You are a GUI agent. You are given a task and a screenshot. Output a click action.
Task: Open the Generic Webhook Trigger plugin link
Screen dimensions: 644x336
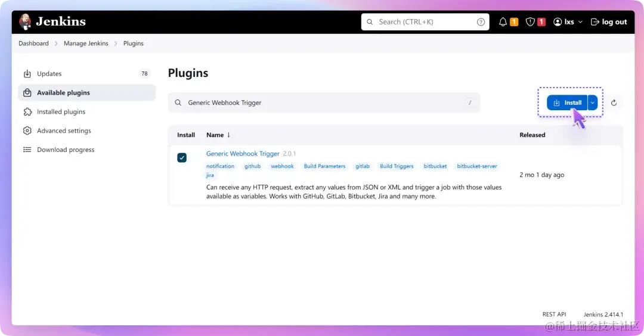pyautogui.click(x=243, y=154)
